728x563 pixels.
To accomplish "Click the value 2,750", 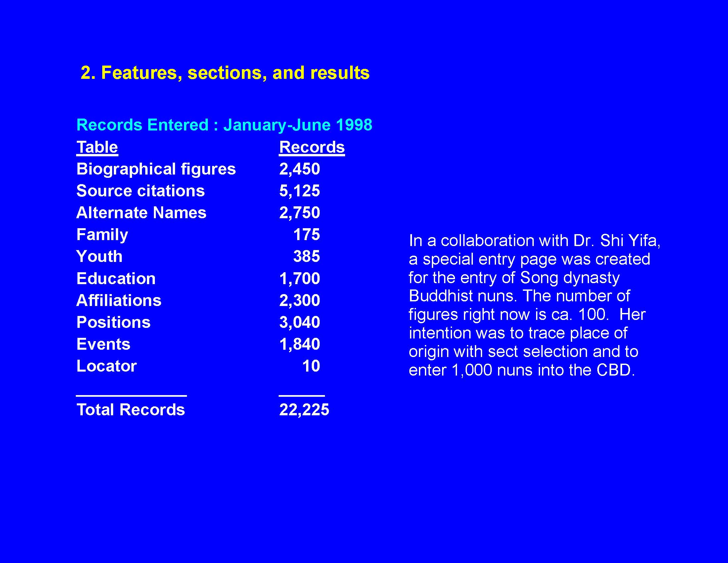I will click(300, 213).
